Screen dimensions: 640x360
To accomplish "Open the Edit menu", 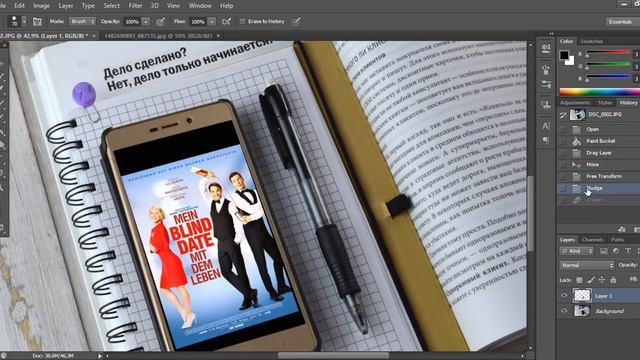I will [x=20, y=6].
